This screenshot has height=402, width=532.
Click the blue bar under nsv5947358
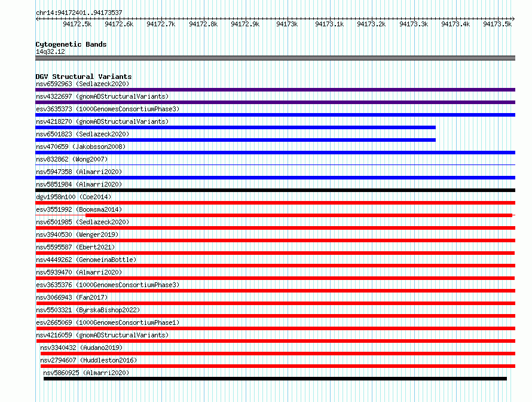coord(275,178)
